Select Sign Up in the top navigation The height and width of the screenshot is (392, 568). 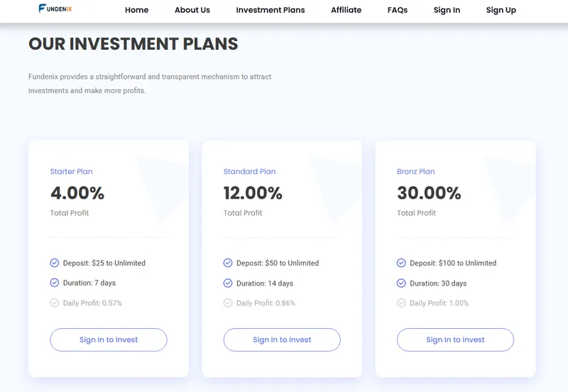[501, 10]
